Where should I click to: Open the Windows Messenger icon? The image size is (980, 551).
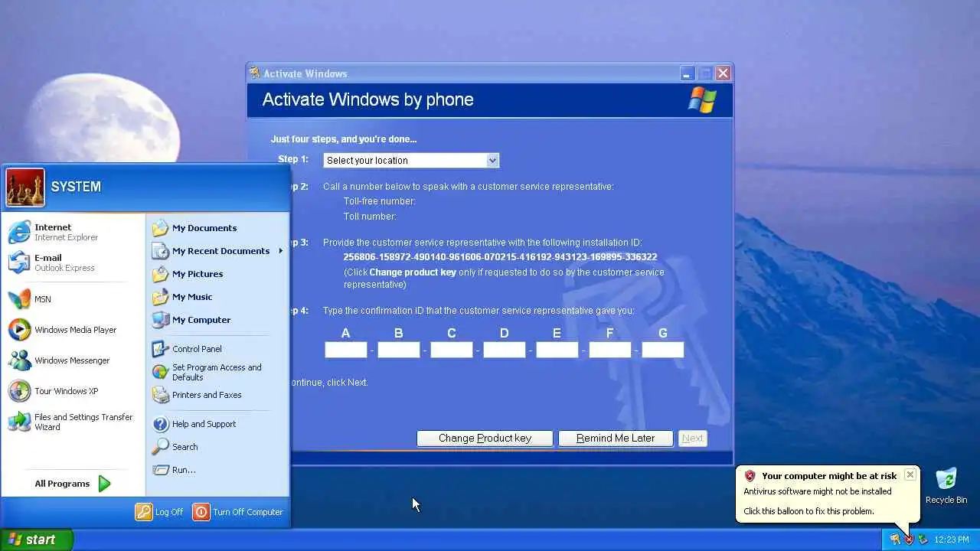click(19, 360)
